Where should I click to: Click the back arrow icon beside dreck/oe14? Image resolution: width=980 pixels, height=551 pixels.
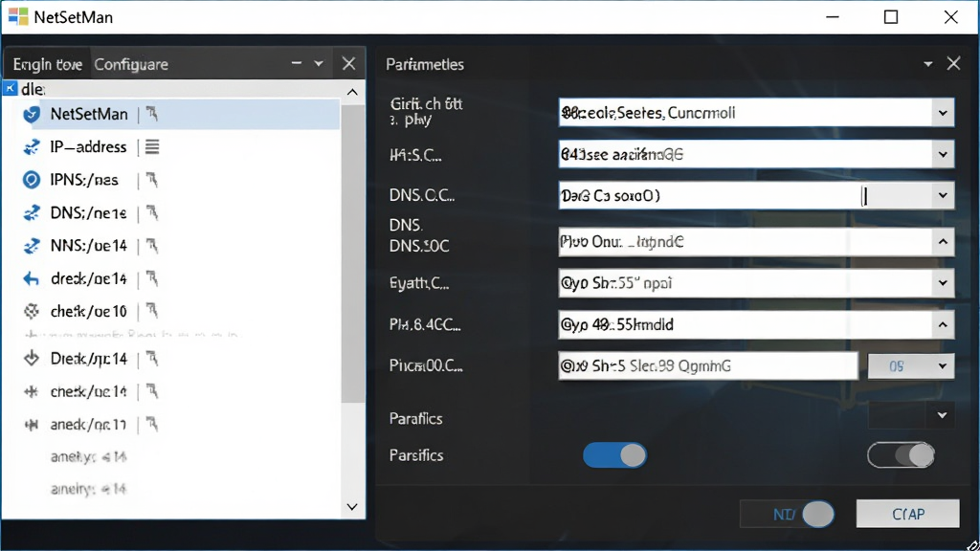(x=32, y=278)
